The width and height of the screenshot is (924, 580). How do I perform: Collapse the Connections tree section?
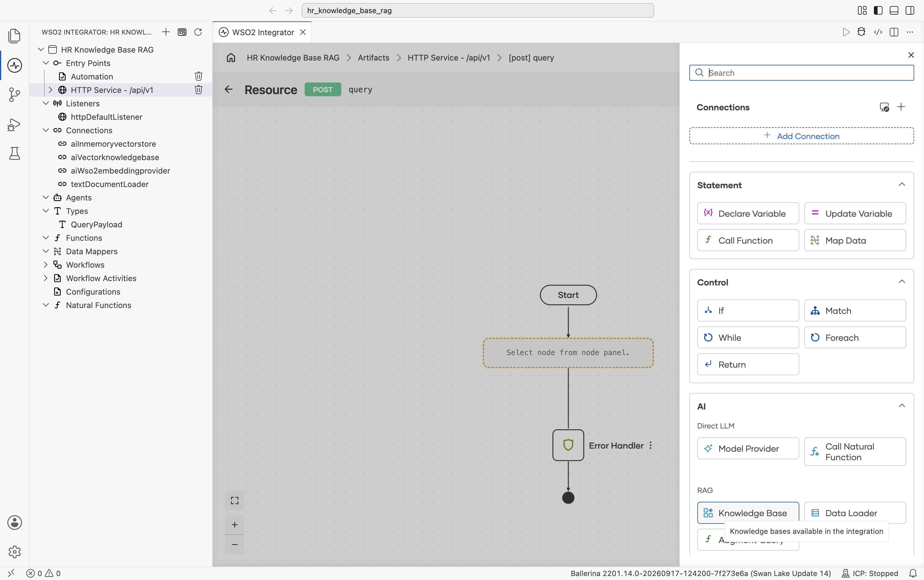pyautogui.click(x=46, y=130)
